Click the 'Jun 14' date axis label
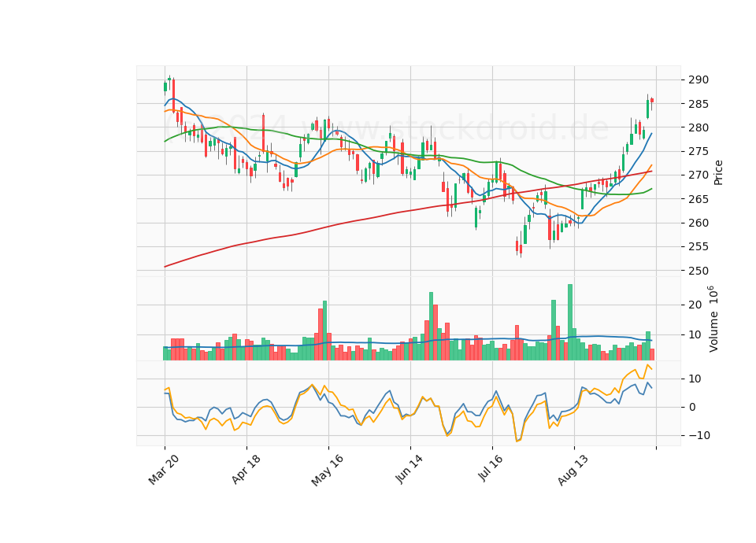 pyautogui.click(x=409, y=469)
